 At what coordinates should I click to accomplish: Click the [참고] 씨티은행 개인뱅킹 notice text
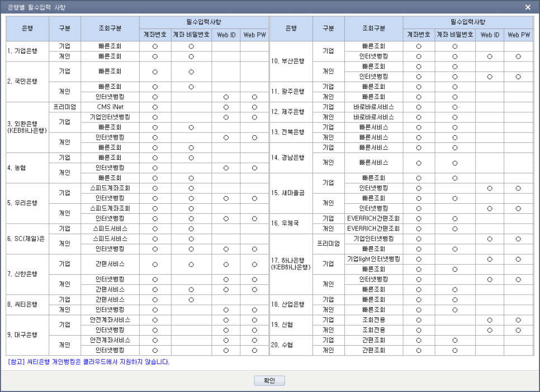pos(88,362)
